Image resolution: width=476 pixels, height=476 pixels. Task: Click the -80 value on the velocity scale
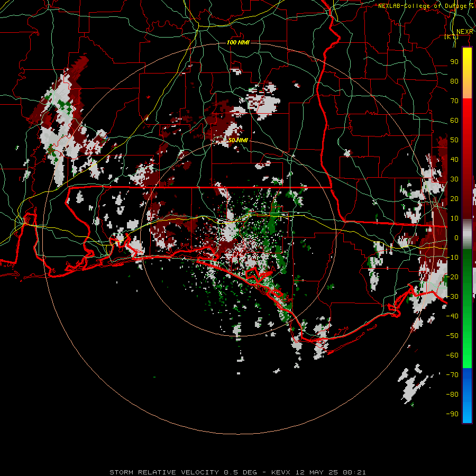[x=452, y=395]
